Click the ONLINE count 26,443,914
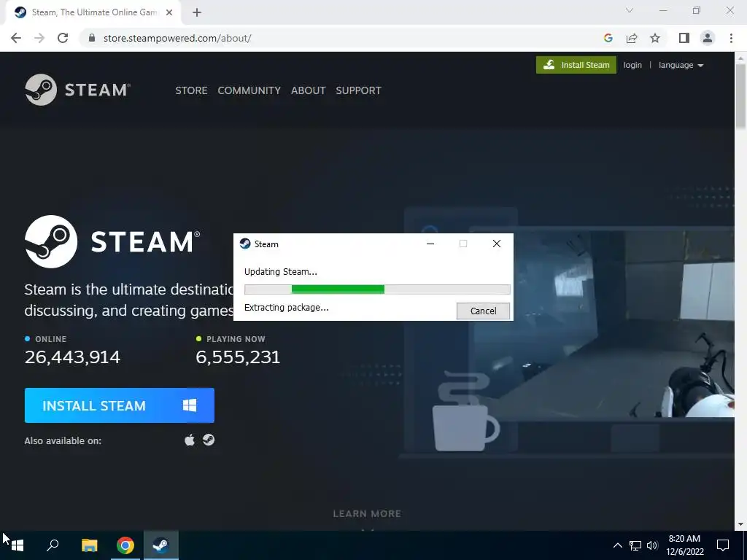Viewport: 747px width, 560px height. coord(72,357)
